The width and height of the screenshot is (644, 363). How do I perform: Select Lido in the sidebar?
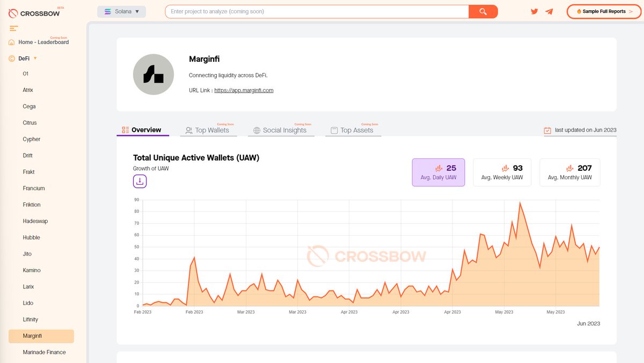click(x=28, y=303)
